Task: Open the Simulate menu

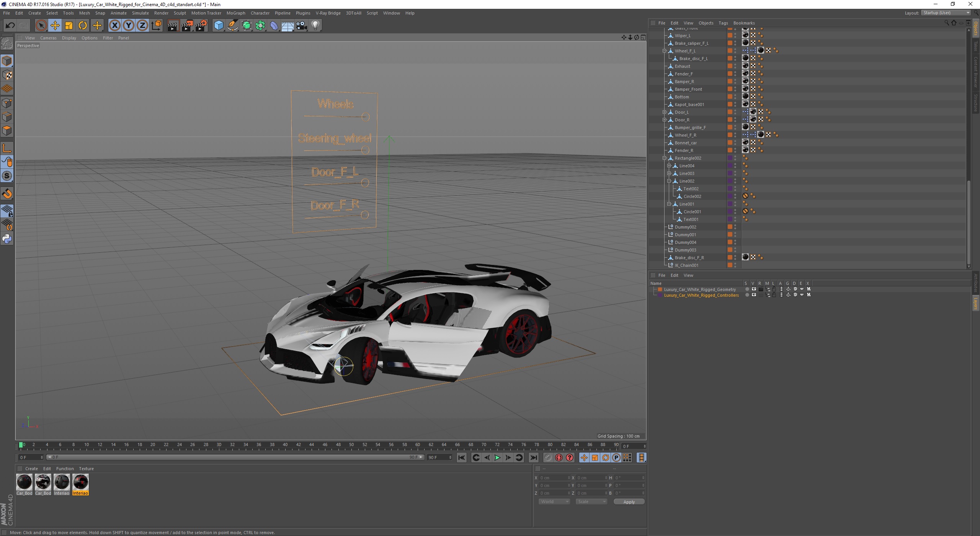Action: pos(140,13)
